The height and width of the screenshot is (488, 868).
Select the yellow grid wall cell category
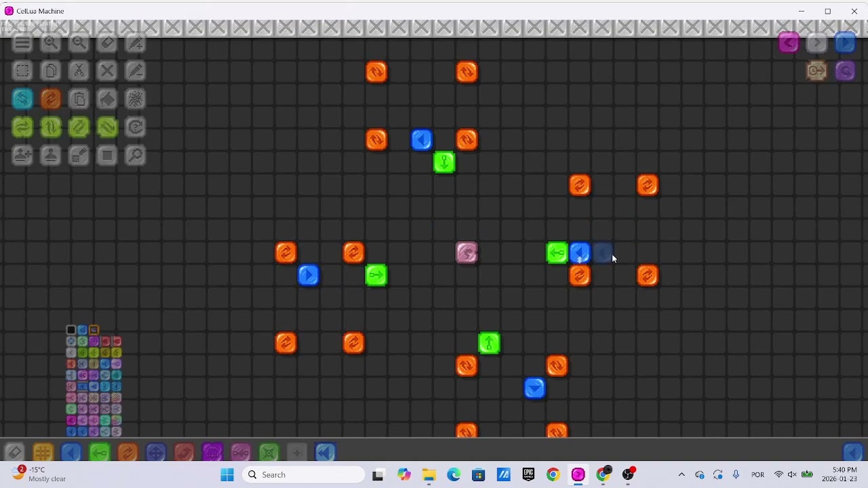[43, 452]
